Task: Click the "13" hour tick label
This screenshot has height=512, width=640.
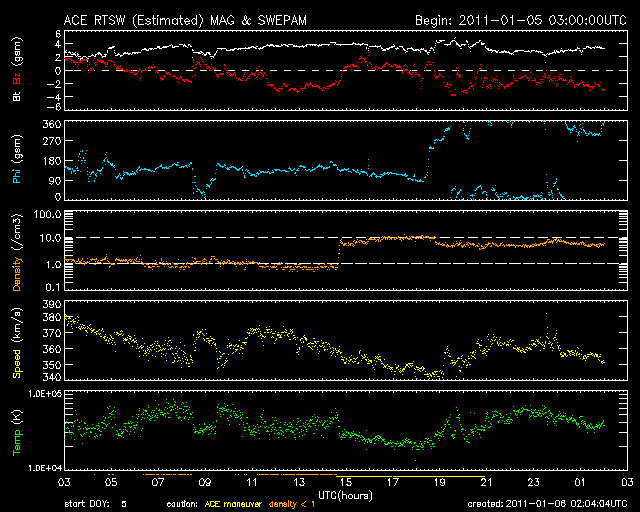Action: 299,483
